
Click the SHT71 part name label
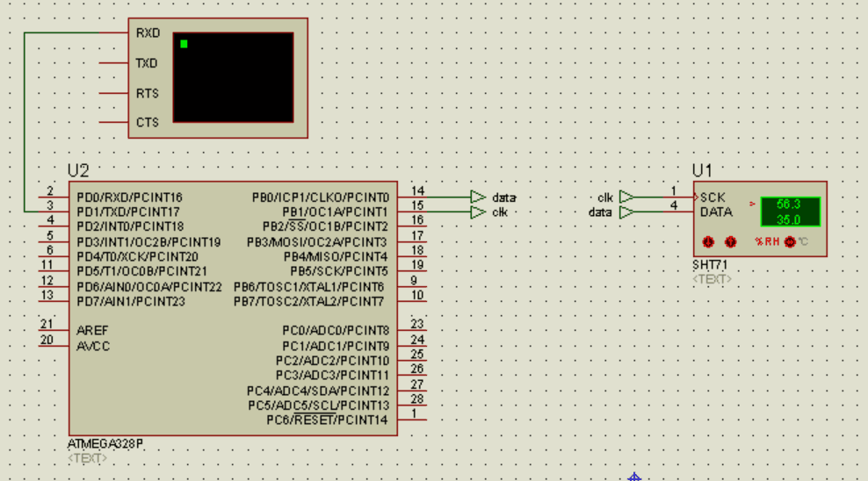pos(710,265)
